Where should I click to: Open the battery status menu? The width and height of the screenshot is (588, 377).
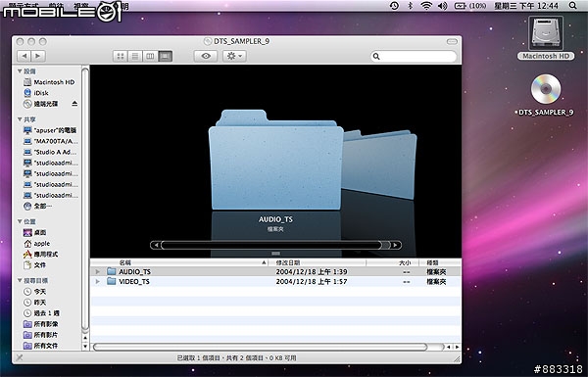pos(470,6)
